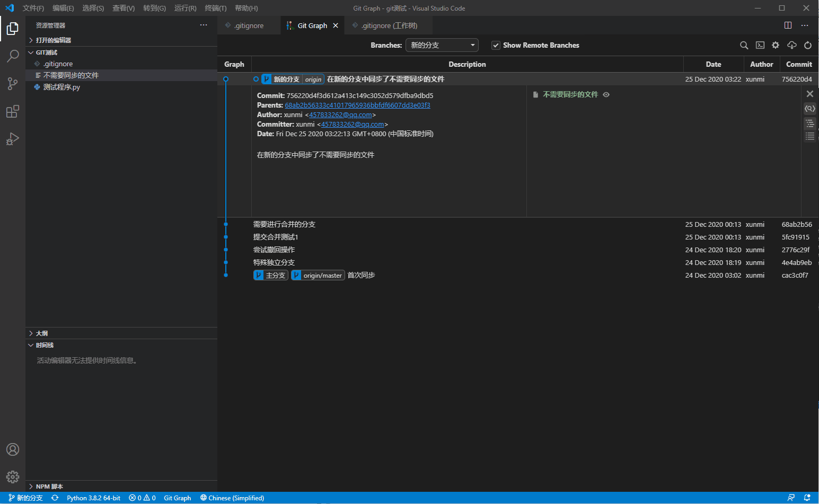The image size is (819, 504).
Task: Open the Manage gear icon in activity bar
Action: 13,476
